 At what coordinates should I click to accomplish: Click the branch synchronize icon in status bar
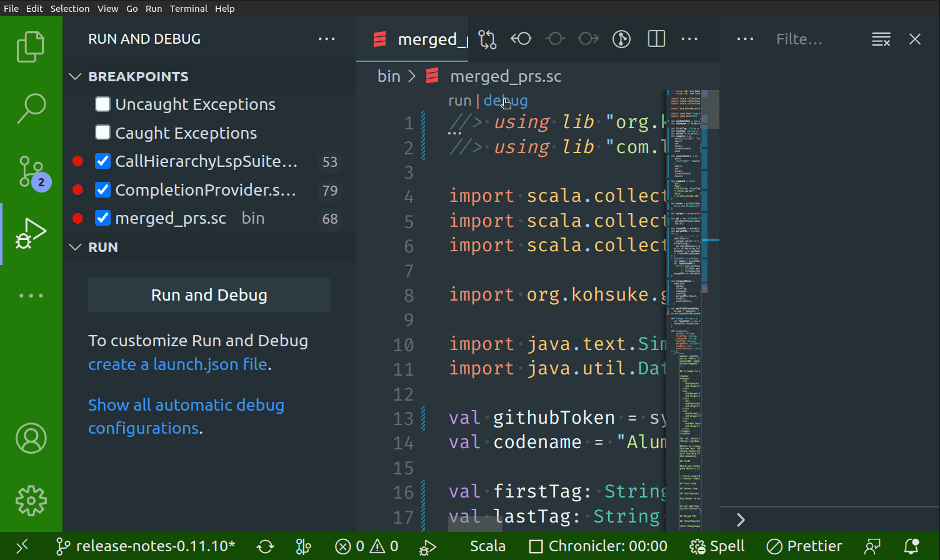click(x=265, y=546)
